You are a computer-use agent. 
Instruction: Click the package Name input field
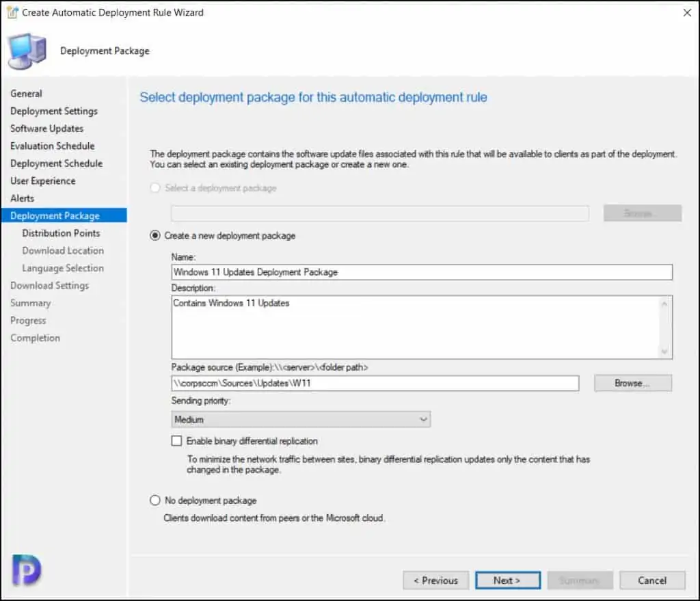[x=421, y=272]
